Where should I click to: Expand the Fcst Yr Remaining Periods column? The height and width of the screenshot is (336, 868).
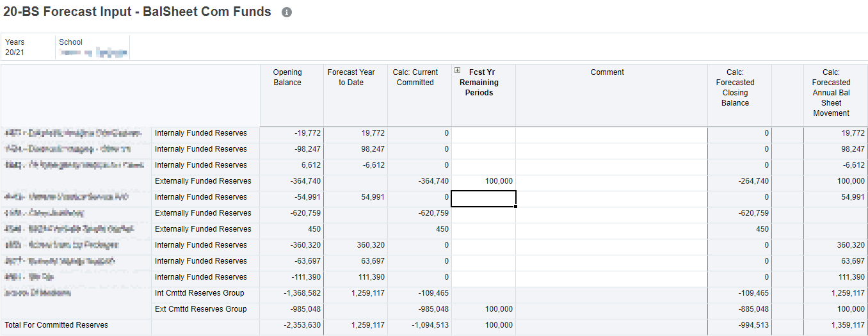pyautogui.click(x=457, y=71)
